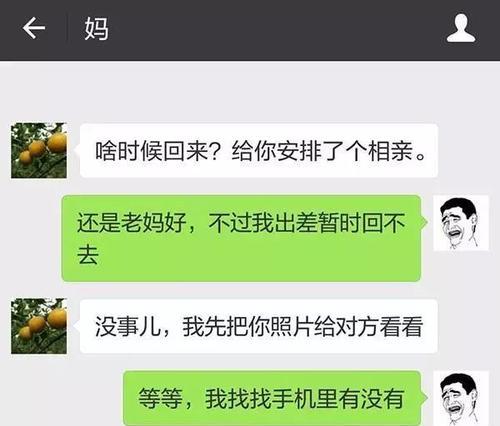Click the word 相亲 in the first message
500x426 pixels.
point(390,151)
